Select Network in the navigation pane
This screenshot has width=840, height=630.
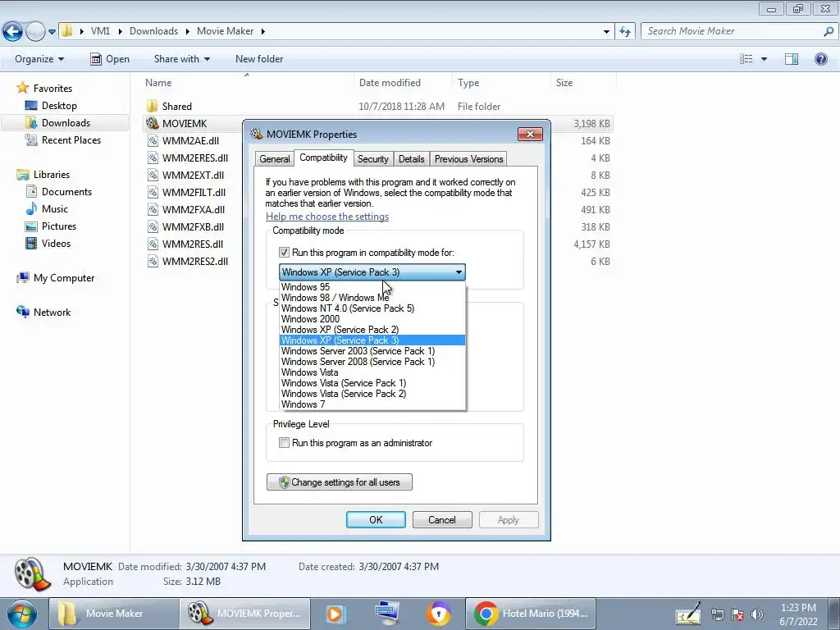click(52, 313)
